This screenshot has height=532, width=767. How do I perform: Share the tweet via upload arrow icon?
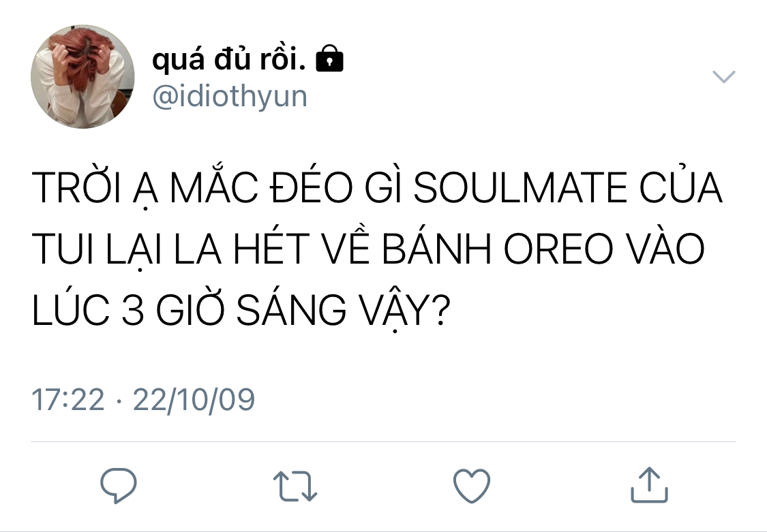[x=649, y=484]
